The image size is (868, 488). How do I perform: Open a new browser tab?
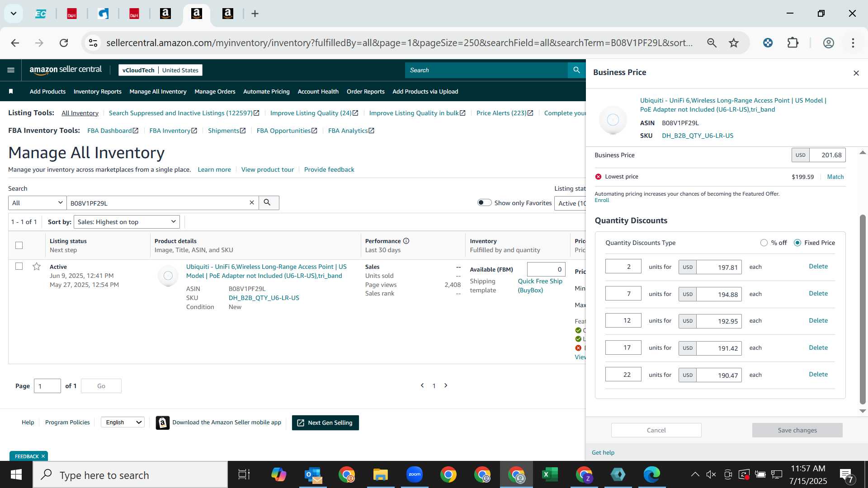coord(255,14)
